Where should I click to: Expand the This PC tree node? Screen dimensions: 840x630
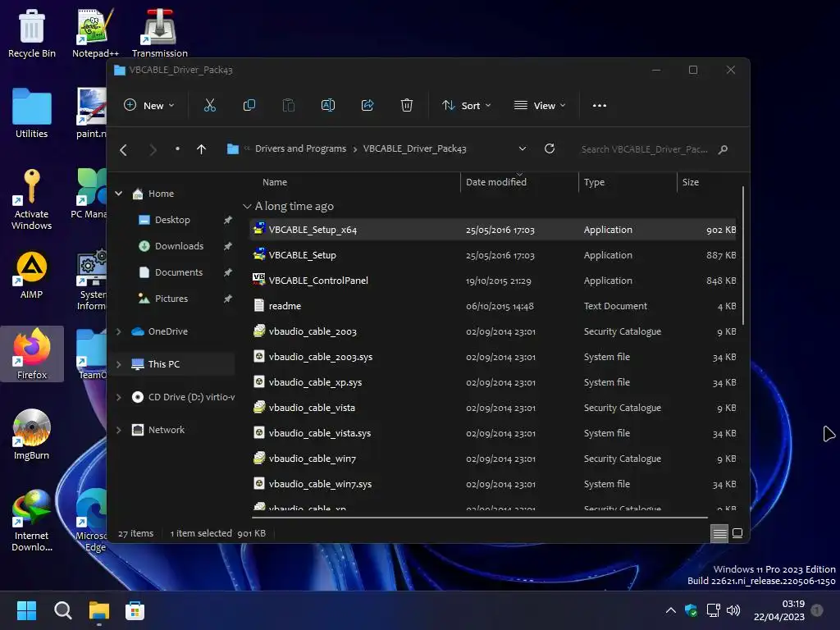click(x=119, y=364)
